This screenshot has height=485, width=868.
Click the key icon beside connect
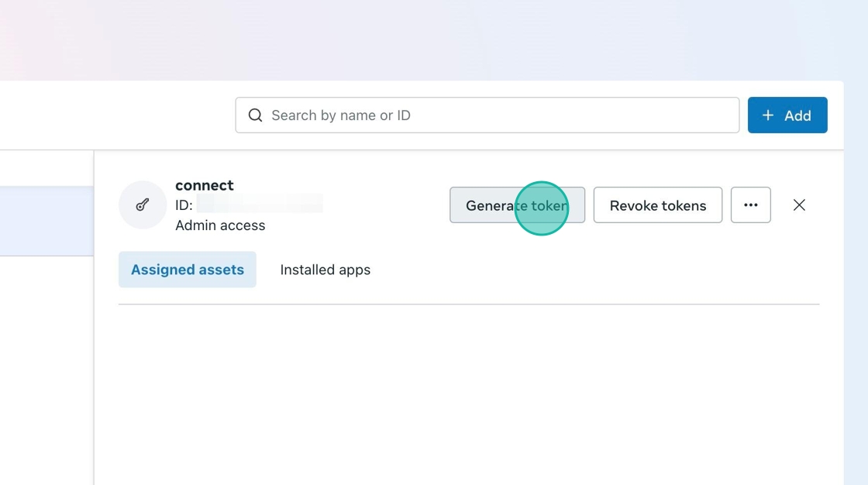[143, 205]
